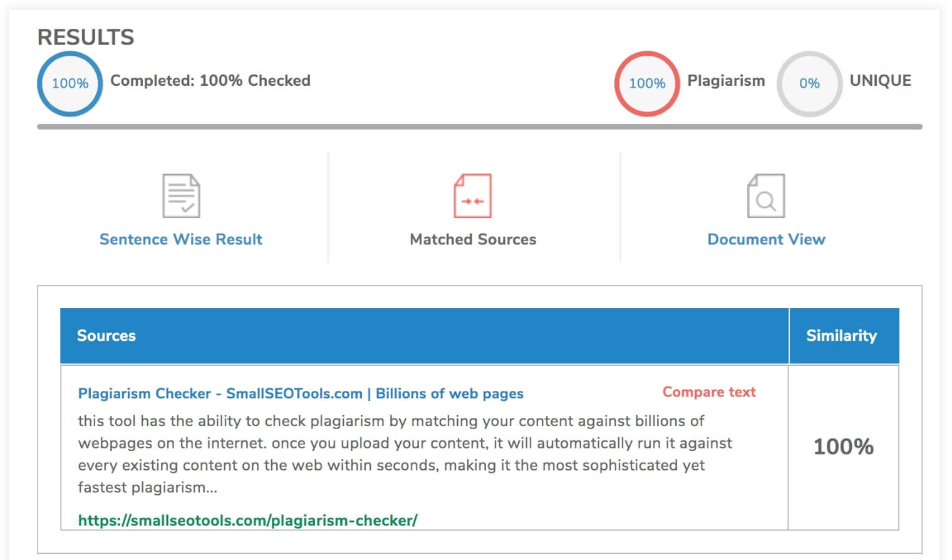This screenshot has width=952, height=560.
Task: Open the Document View tab
Action: pyautogui.click(x=766, y=239)
